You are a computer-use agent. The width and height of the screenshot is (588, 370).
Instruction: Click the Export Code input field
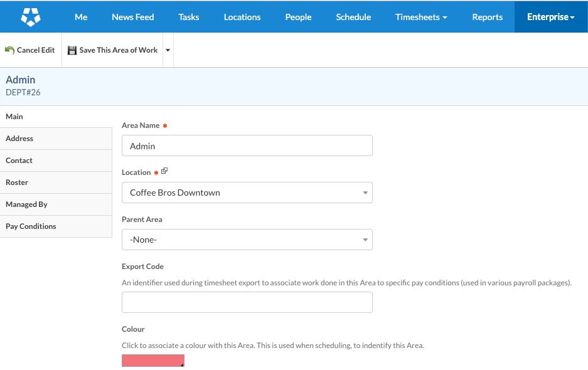247,302
